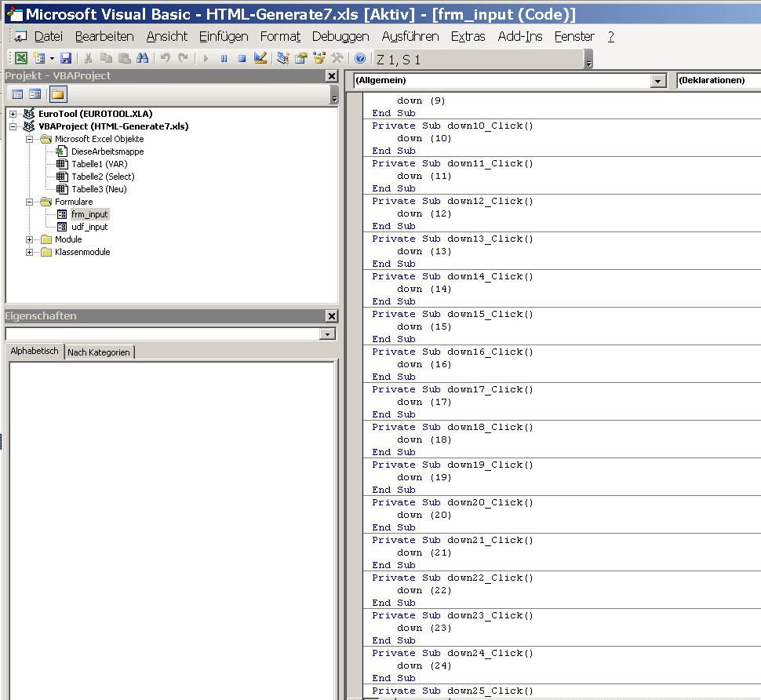Open Object Browser toolbar icon
761x700 pixels.
(319, 59)
